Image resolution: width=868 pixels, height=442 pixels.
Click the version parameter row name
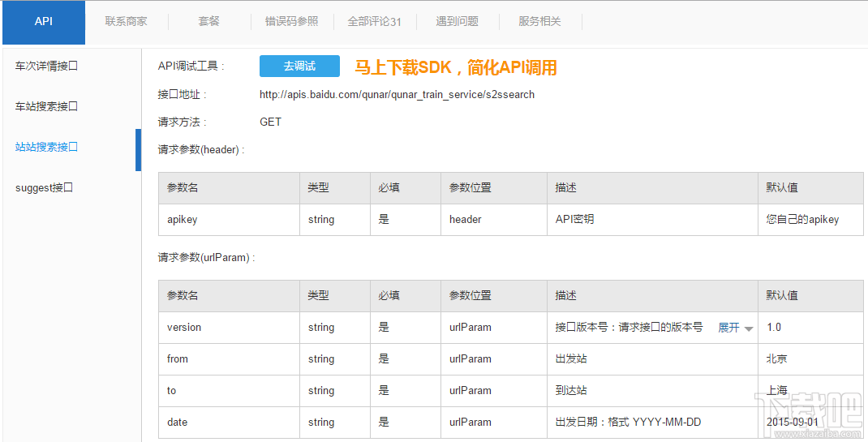[x=184, y=328]
